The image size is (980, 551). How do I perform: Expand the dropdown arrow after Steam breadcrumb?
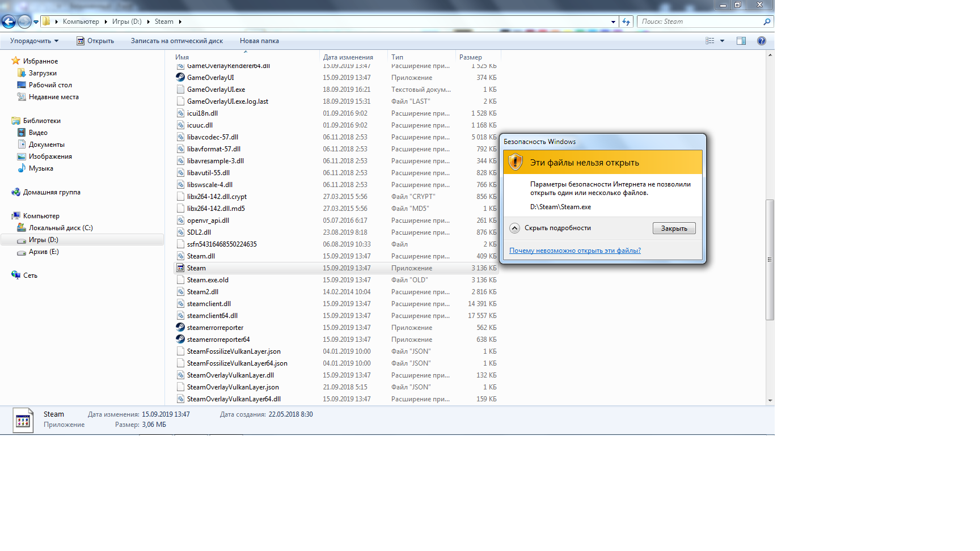[180, 22]
